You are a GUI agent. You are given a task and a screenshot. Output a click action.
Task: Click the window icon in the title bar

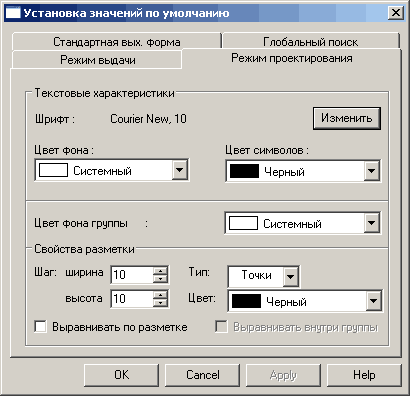pyautogui.click(x=13, y=13)
